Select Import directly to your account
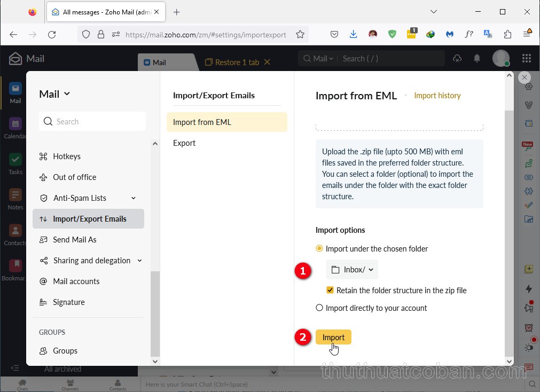Image resolution: width=540 pixels, height=392 pixels. click(x=319, y=308)
